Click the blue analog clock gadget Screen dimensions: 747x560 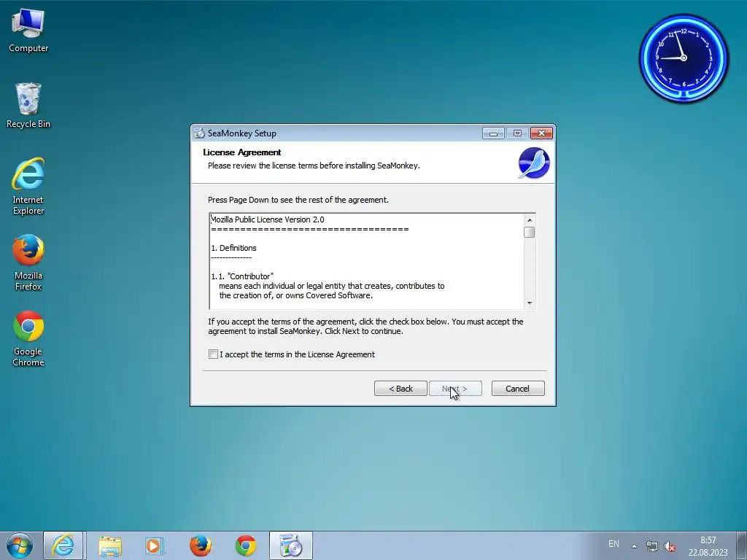point(684,58)
